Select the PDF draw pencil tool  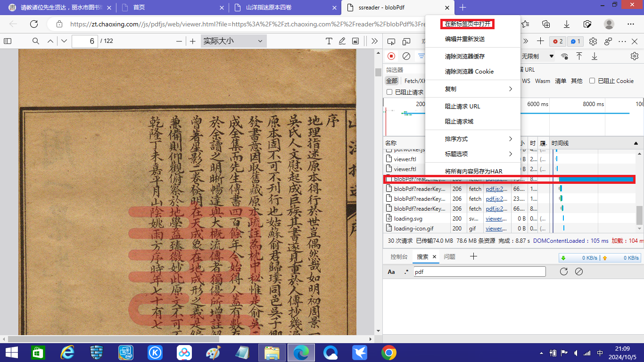tap(342, 41)
